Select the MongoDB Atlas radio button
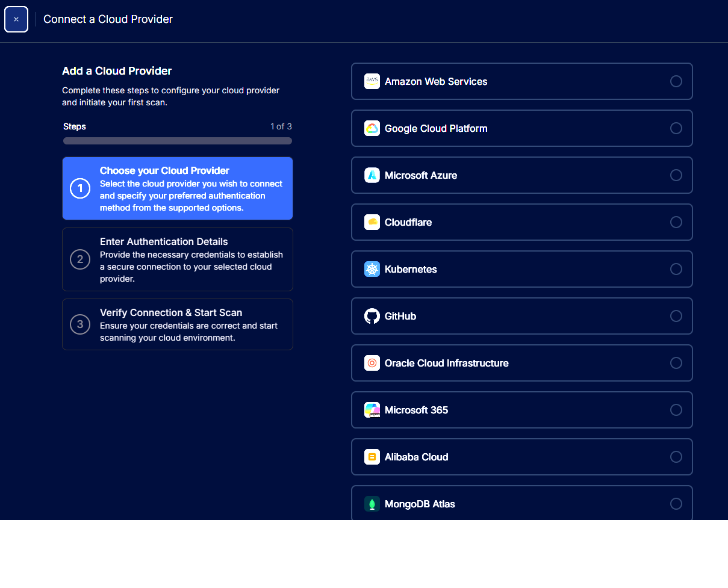The height and width of the screenshot is (588, 728). tap(676, 504)
